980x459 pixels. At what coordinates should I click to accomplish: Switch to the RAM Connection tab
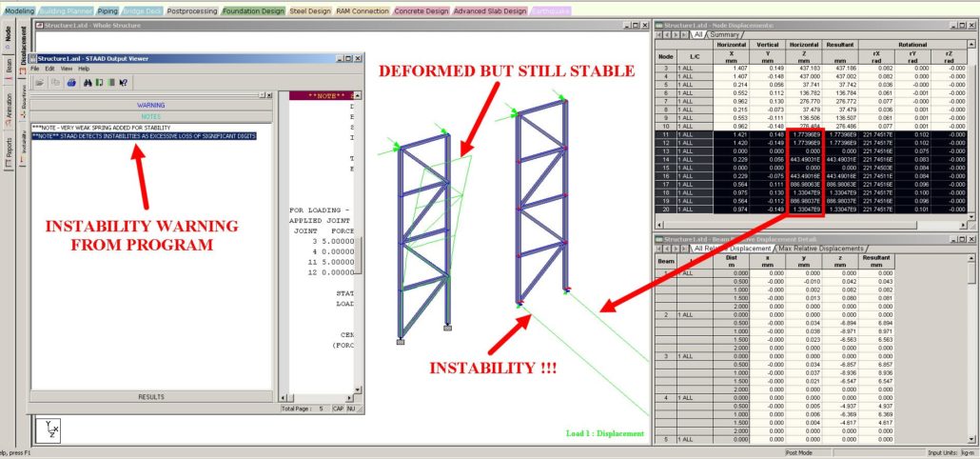(x=363, y=11)
